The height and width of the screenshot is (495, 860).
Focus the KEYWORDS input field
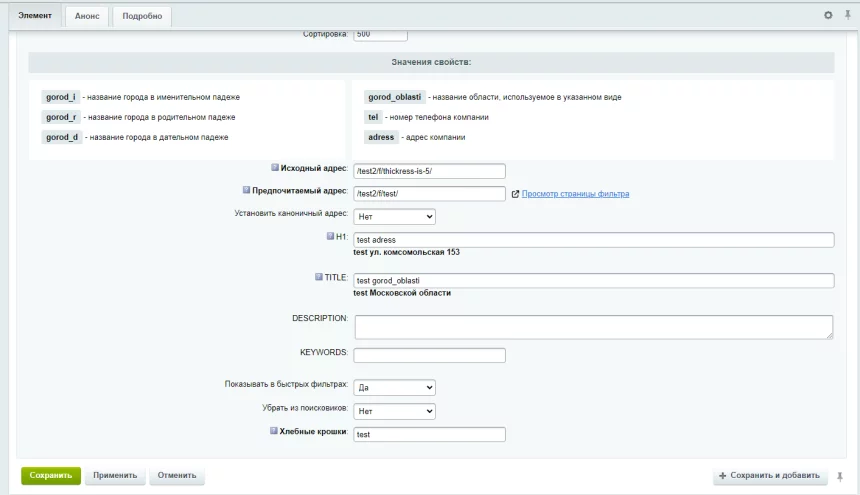click(430, 355)
